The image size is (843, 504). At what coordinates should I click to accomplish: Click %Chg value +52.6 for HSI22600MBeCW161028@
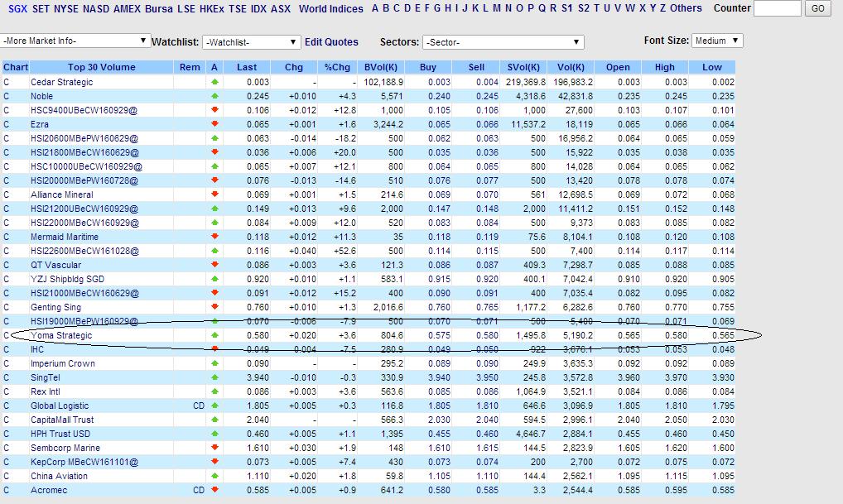[344, 251]
